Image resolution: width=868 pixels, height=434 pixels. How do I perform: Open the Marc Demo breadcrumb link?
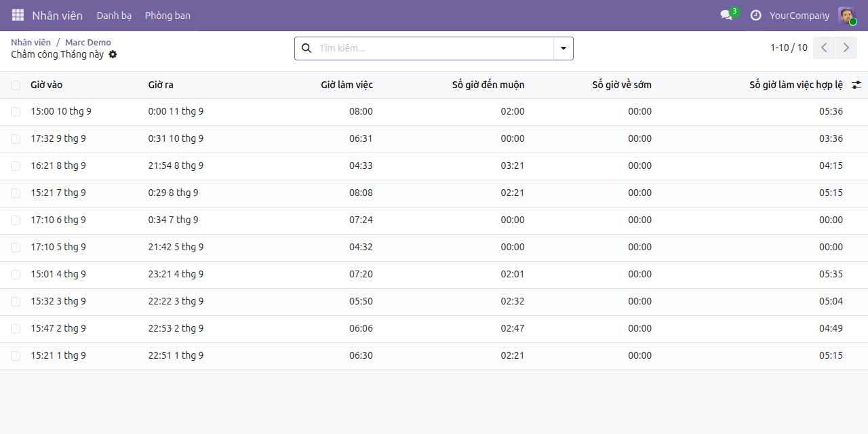[88, 42]
